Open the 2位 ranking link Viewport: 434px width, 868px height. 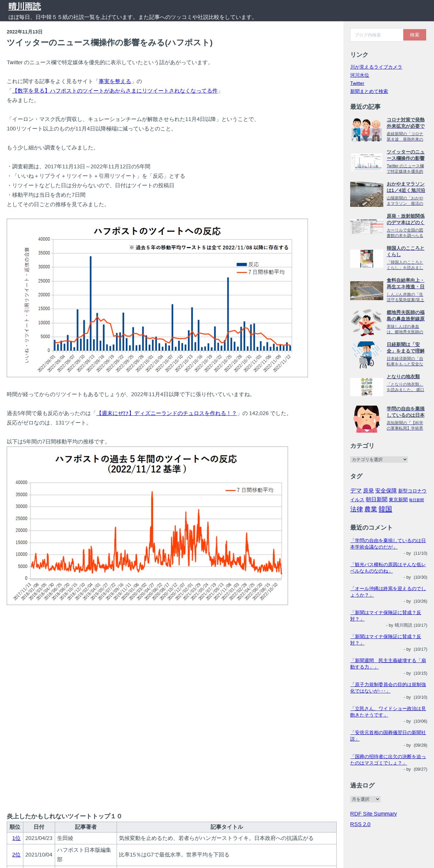coord(16,854)
